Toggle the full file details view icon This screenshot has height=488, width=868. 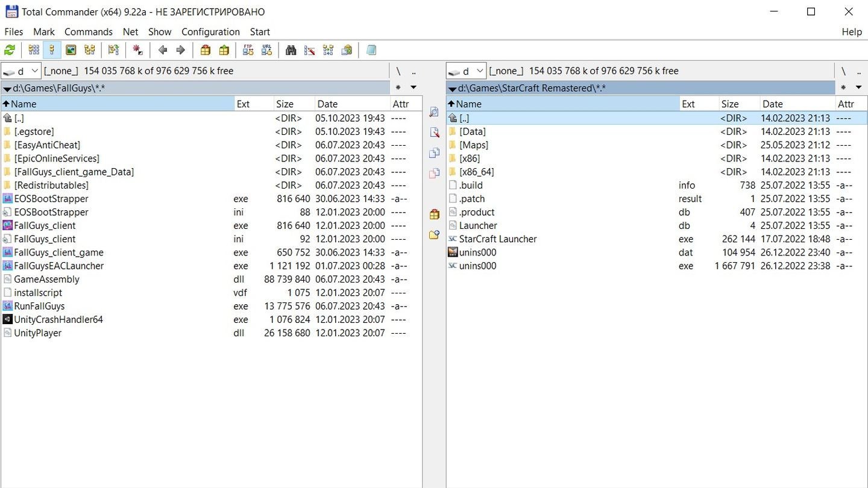click(52, 50)
